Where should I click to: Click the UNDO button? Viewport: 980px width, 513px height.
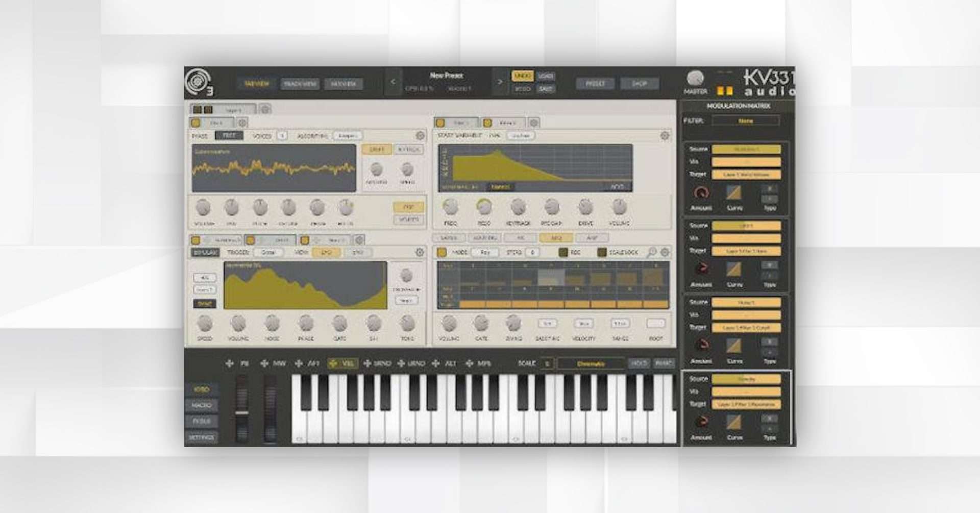pos(522,76)
